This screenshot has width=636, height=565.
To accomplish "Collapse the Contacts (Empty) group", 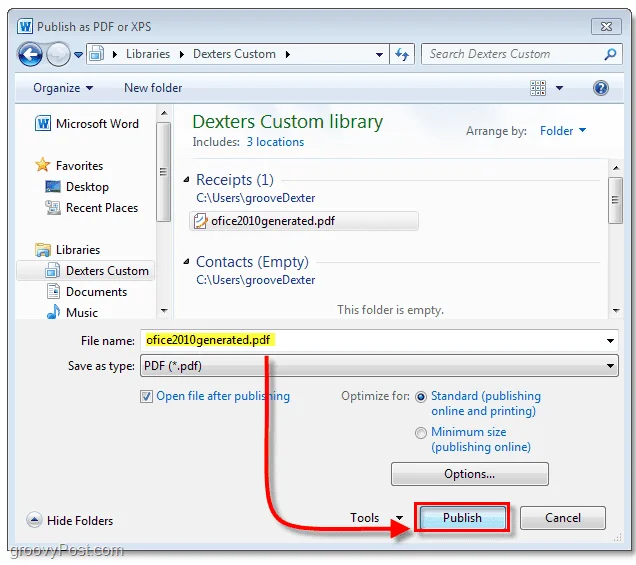I will coord(187,262).
